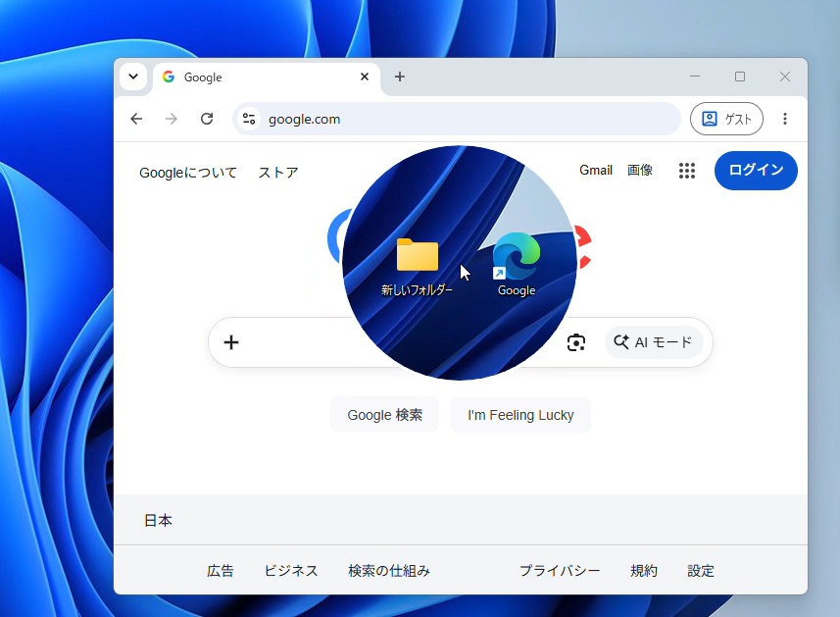Reload the current page
The height and width of the screenshot is (617, 840).
click(x=207, y=119)
